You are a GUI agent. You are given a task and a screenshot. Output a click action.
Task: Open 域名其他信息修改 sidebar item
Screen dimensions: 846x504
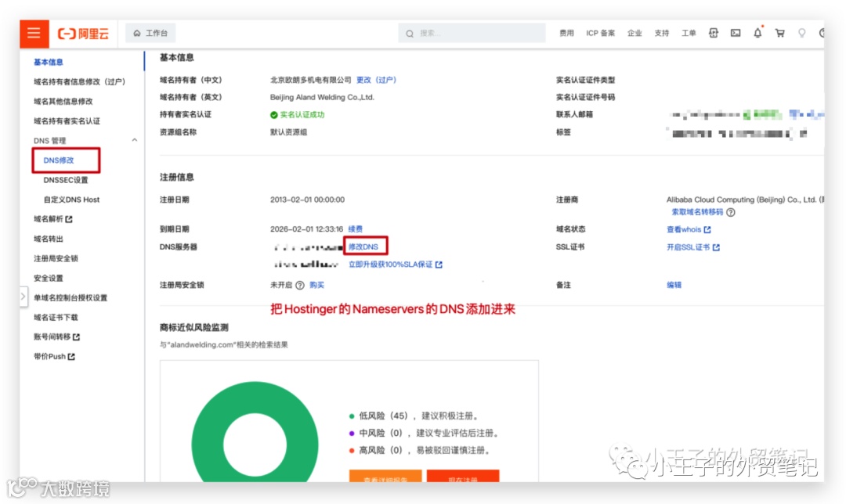(63, 101)
